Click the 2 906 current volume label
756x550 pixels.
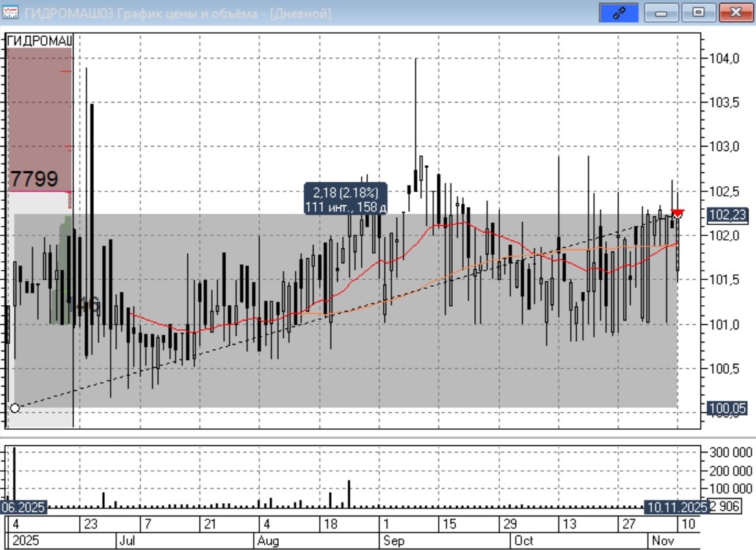click(x=724, y=506)
